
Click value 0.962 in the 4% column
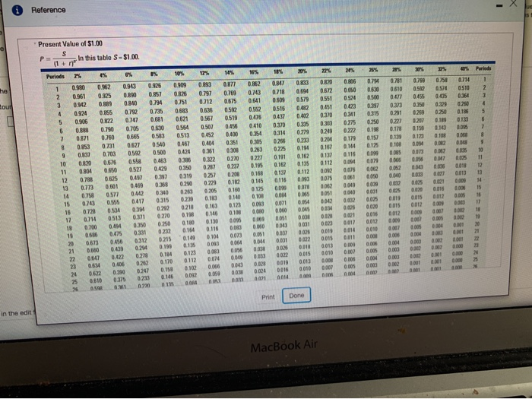[x=104, y=87]
